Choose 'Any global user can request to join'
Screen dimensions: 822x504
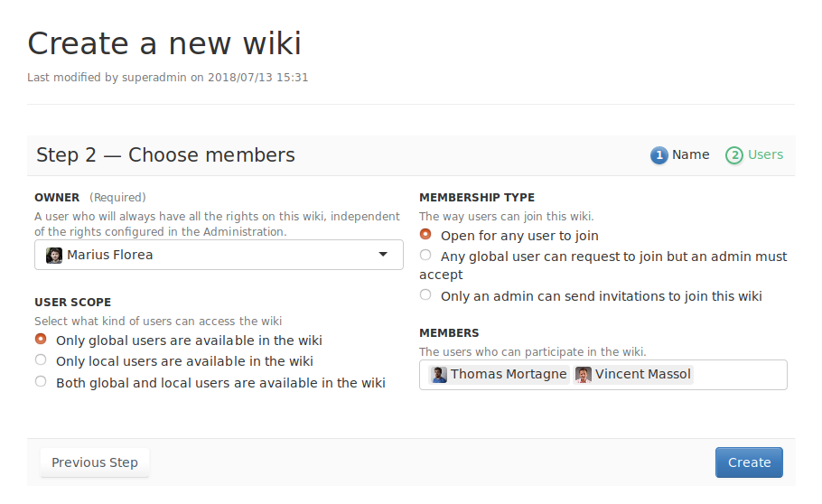pyautogui.click(x=425, y=256)
